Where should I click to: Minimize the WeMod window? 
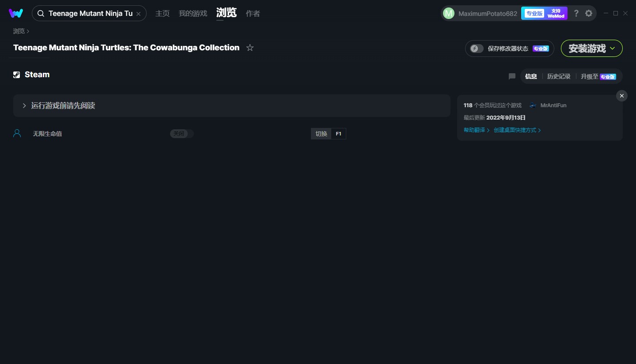click(606, 13)
